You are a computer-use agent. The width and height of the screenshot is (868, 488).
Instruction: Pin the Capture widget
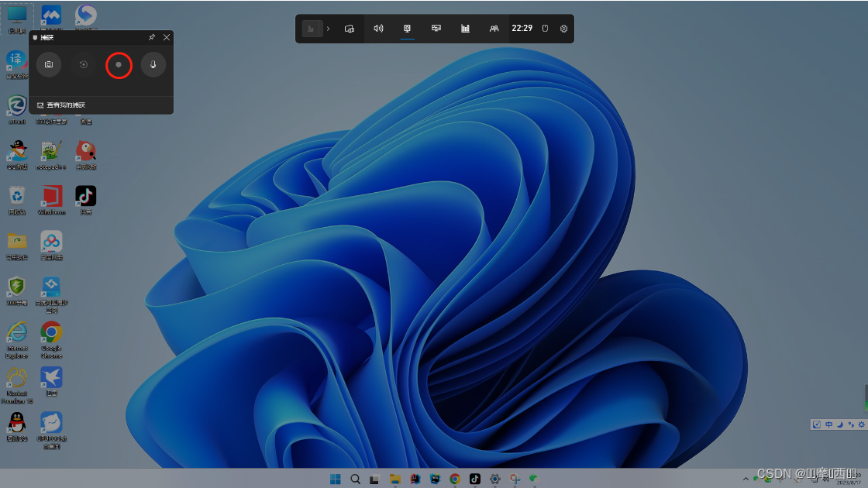(152, 37)
